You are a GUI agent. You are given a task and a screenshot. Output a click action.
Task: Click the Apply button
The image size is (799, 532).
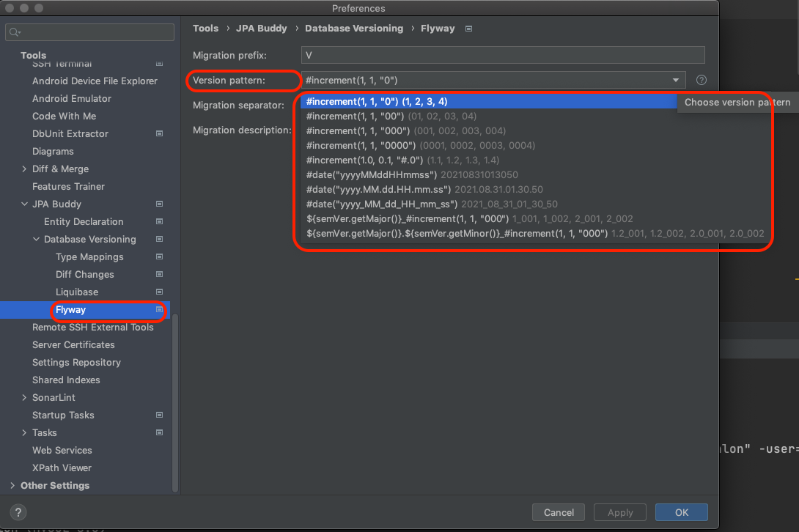coord(620,512)
